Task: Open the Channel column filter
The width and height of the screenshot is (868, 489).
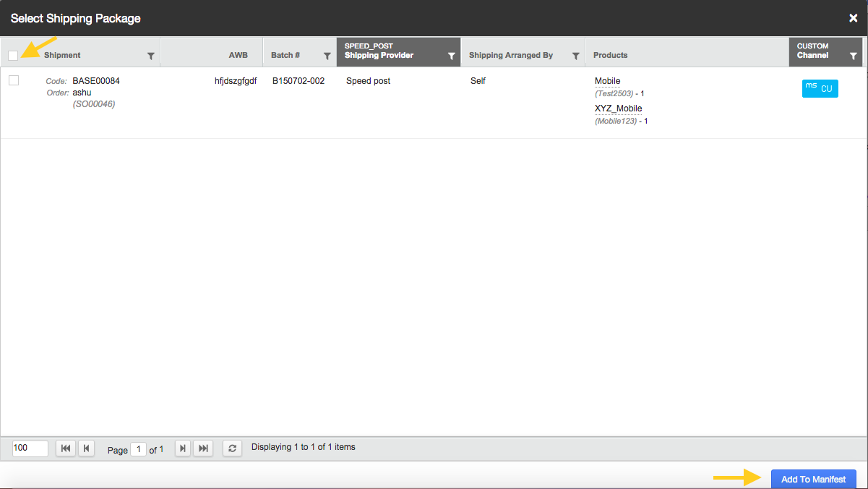Action: click(853, 56)
